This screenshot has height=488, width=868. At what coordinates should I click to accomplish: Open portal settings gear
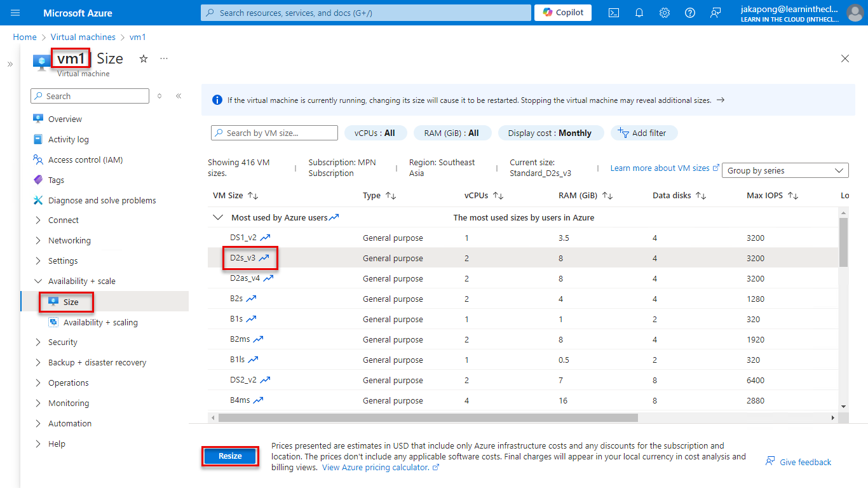665,13
